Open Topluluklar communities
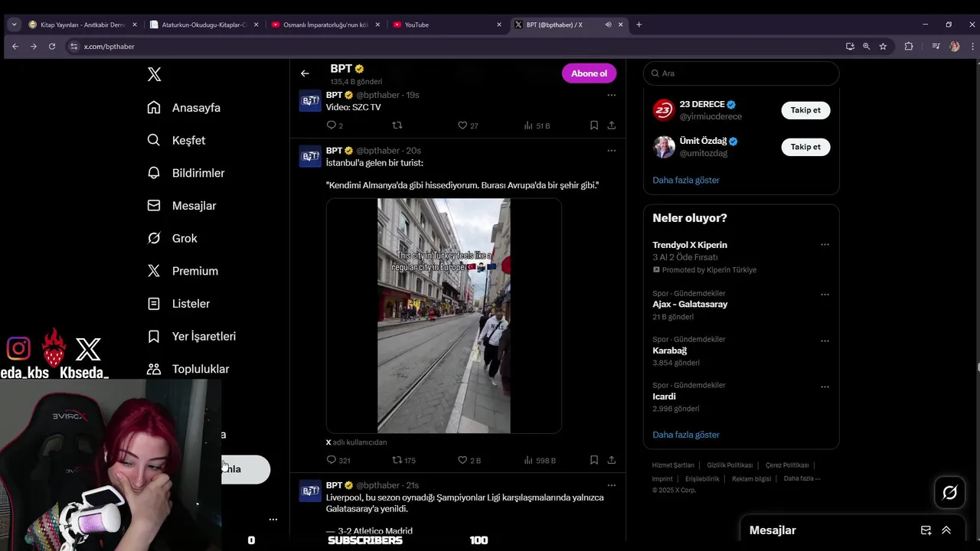This screenshot has height=551, width=980. 188,369
